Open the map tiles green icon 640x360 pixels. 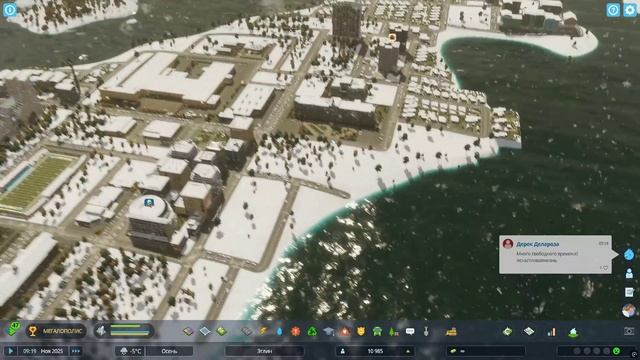(x=507, y=331)
